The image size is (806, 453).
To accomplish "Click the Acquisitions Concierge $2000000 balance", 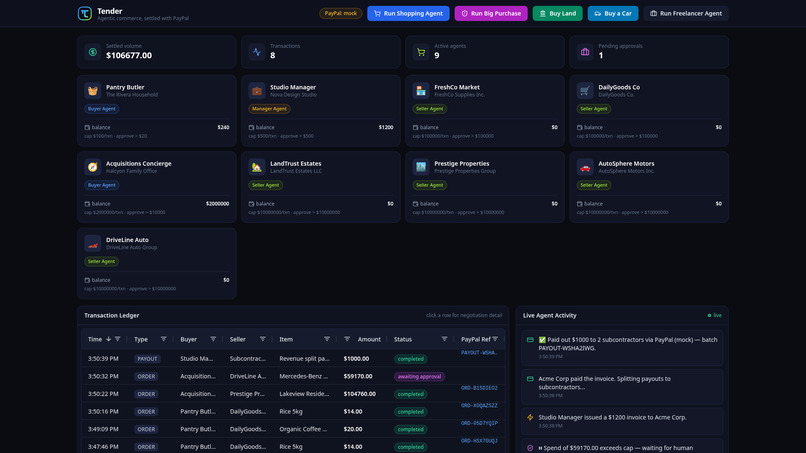I will 217,204.
